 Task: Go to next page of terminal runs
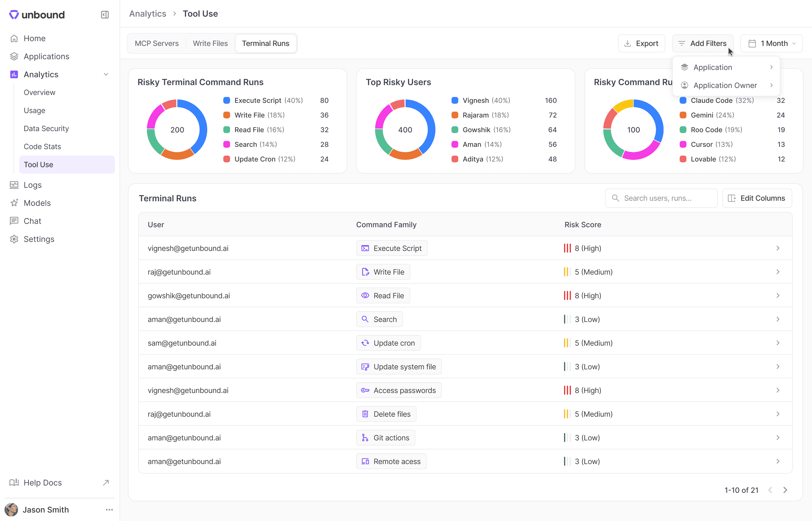click(785, 490)
